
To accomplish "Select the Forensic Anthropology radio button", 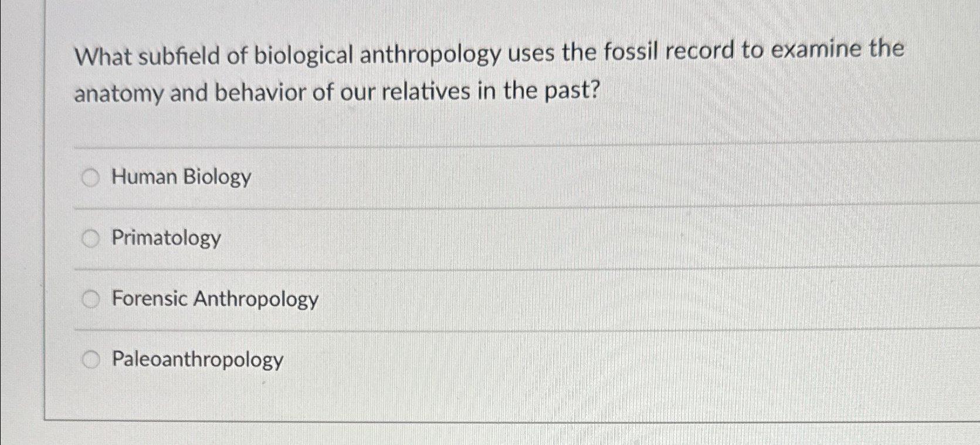I will click(91, 299).
